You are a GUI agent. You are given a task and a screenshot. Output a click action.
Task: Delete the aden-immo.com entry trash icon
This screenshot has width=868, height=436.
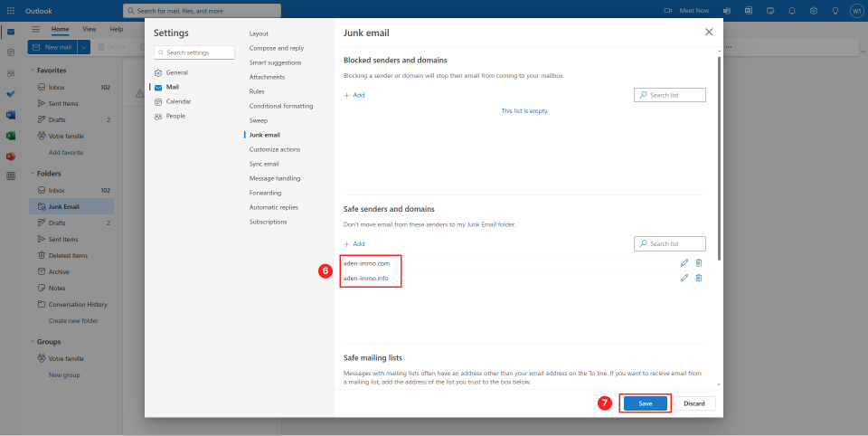click(x=699, y=263)
